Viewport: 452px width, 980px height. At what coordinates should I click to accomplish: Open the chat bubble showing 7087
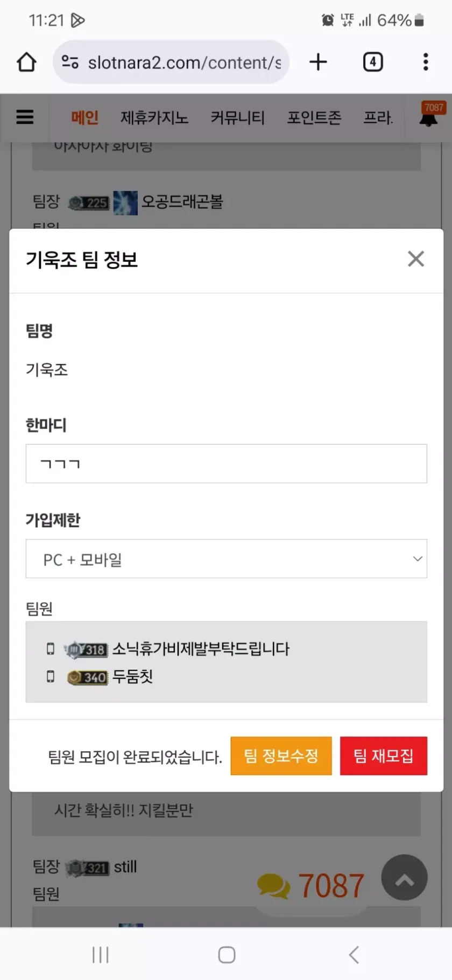311,886
